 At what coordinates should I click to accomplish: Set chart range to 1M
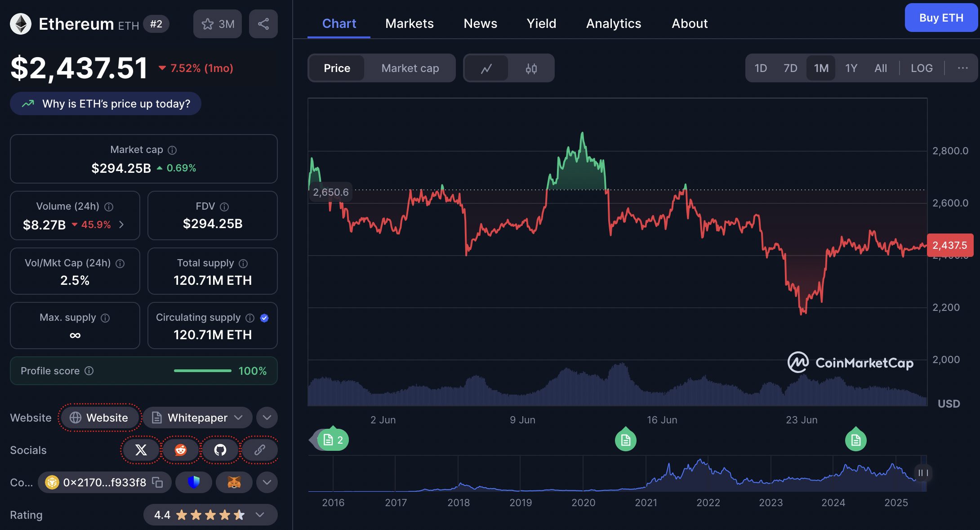click(821, 68)
